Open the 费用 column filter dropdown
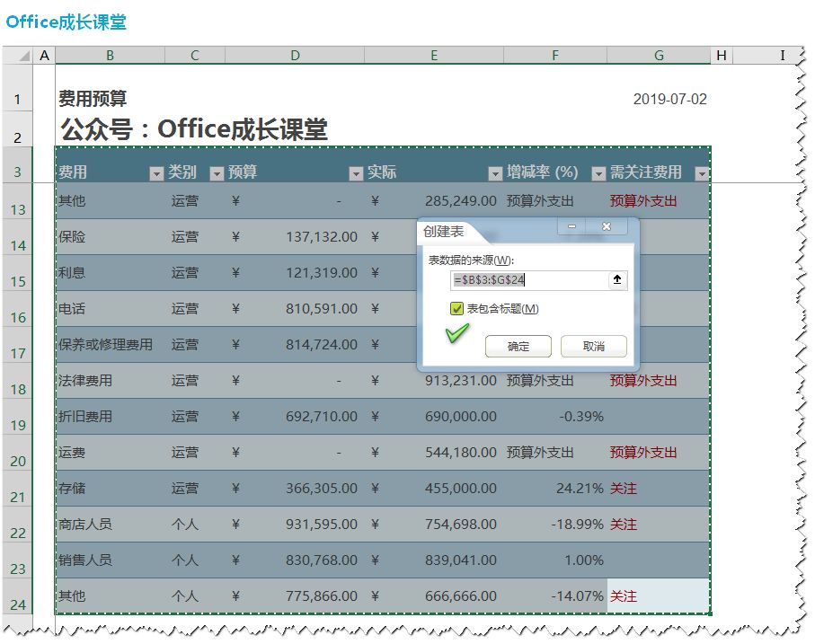The height and width of the screenshot is (644, 815). tap(156, 173)
